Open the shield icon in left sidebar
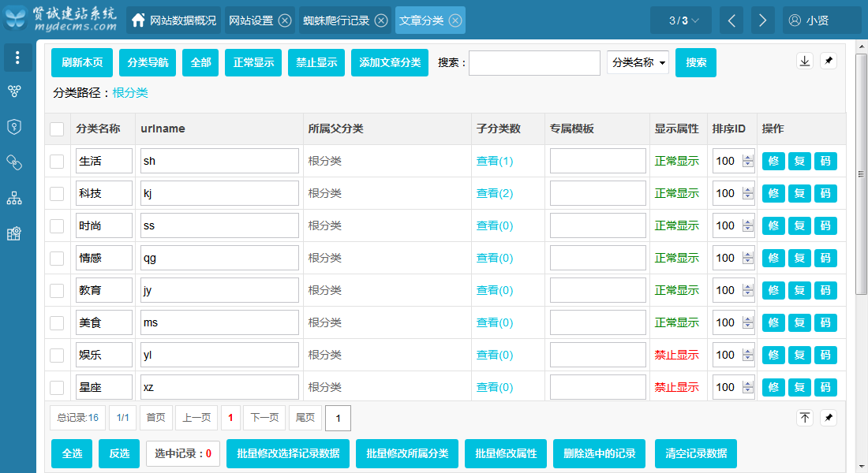The height and width of the screenshot is (473, 868). click(14, 127)
